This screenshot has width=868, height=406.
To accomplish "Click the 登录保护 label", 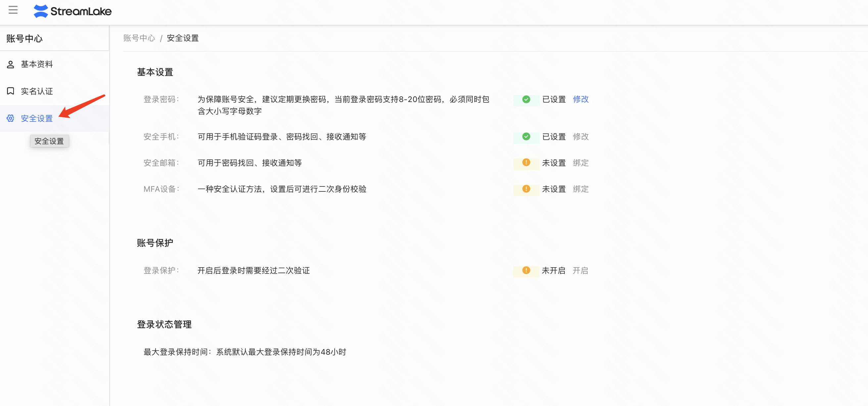I will point(161,271).
